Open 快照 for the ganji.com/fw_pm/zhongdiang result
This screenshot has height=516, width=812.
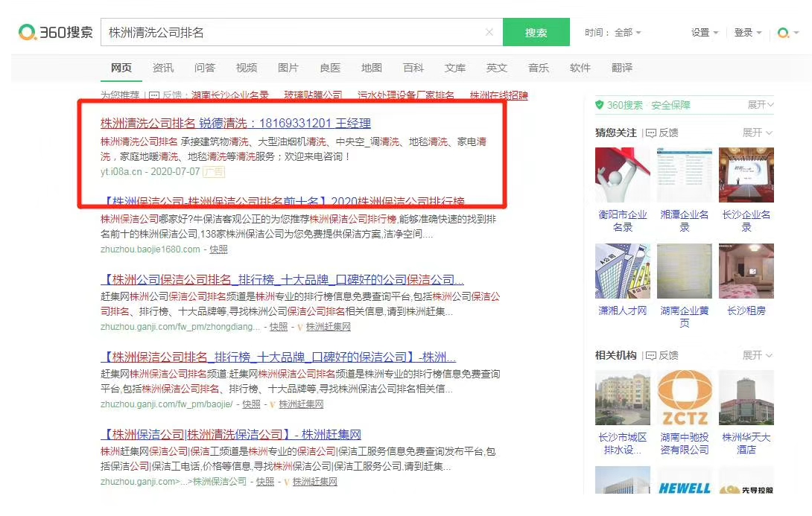279,327
